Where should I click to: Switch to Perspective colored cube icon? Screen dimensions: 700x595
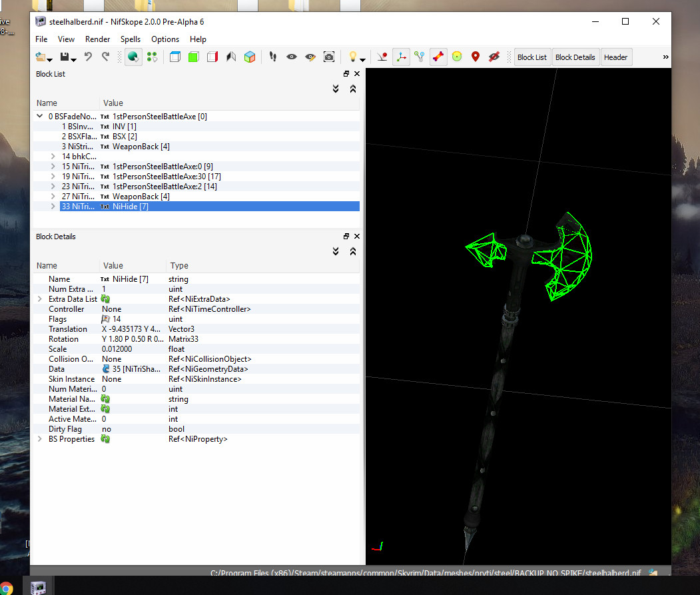click(x=250, y=57)
